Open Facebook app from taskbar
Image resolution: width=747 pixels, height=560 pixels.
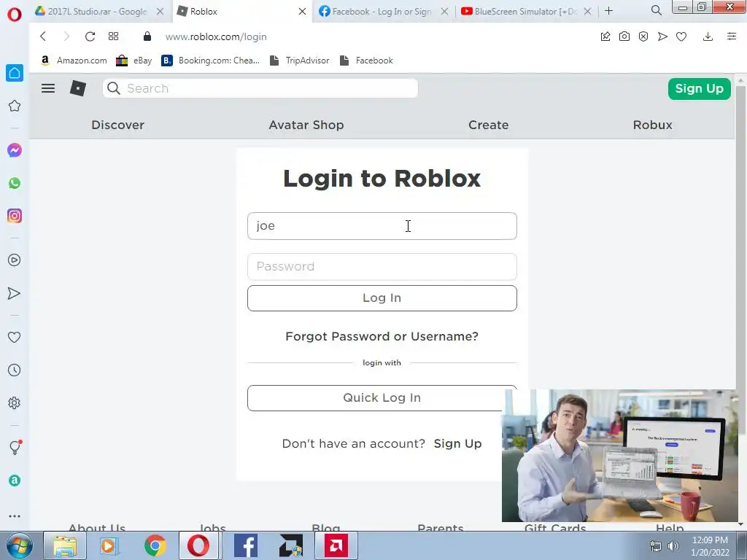click(246, 545)
